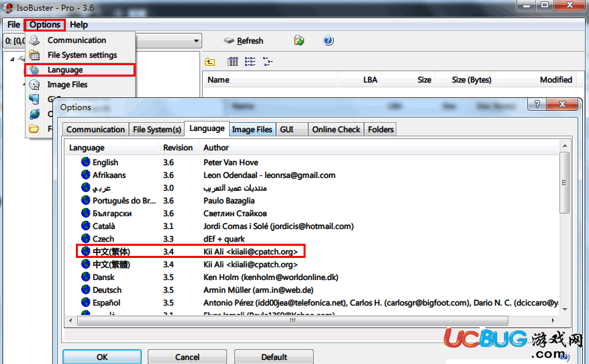Click globe icon beside Dansk
Viewport: 589px width, 364px height.
(86, 277)
